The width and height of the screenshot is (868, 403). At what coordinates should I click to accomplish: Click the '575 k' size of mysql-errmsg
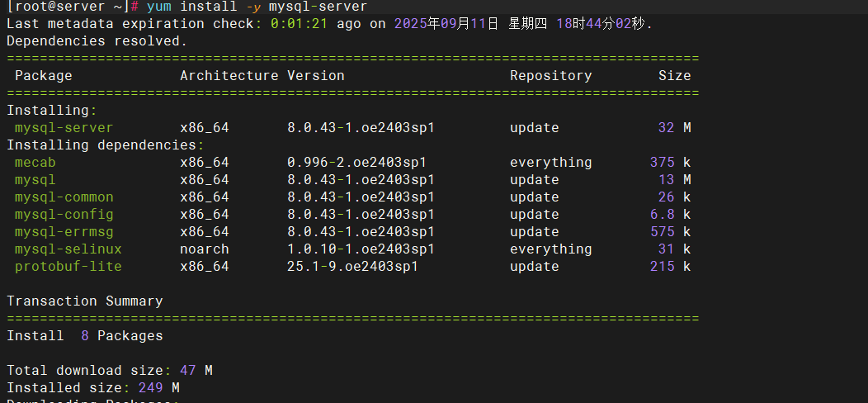coord(670,232)
